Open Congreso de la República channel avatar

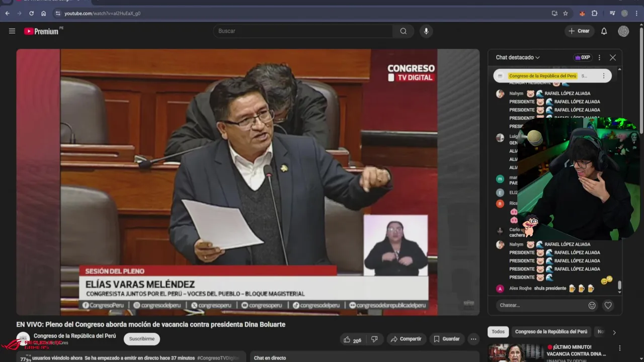(23, 338)
